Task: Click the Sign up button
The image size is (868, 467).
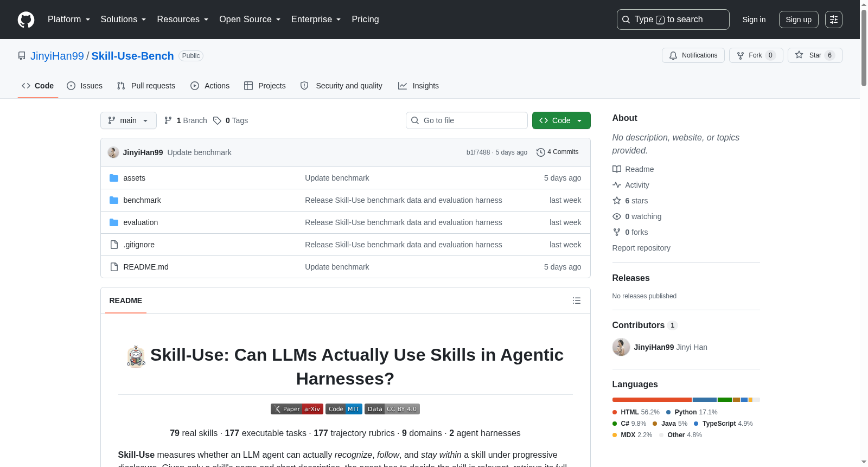Action: point(799,20)
